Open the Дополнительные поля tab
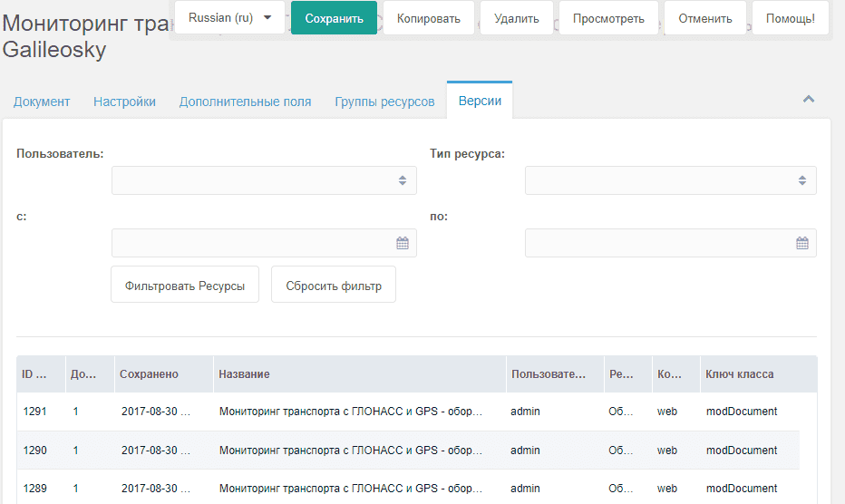Screen dimensions: 845x504 245,102
